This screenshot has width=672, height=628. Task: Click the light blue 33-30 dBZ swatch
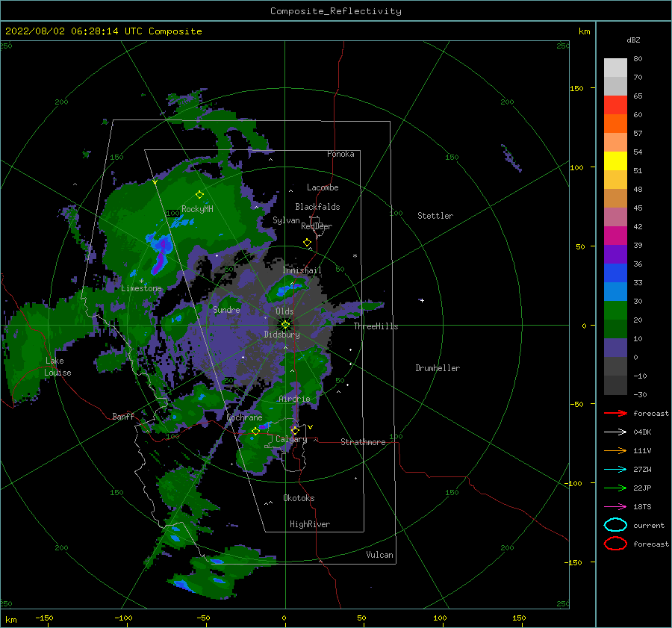615,291
